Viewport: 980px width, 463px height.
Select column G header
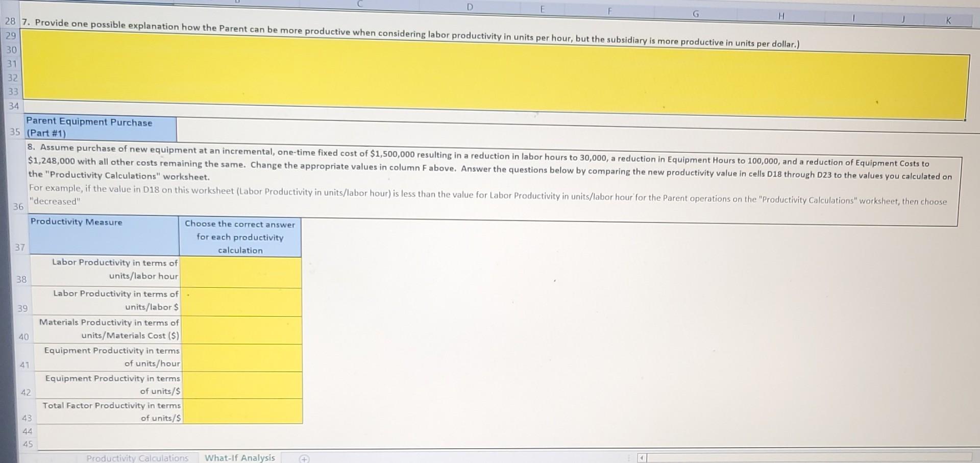pos(695,14)
